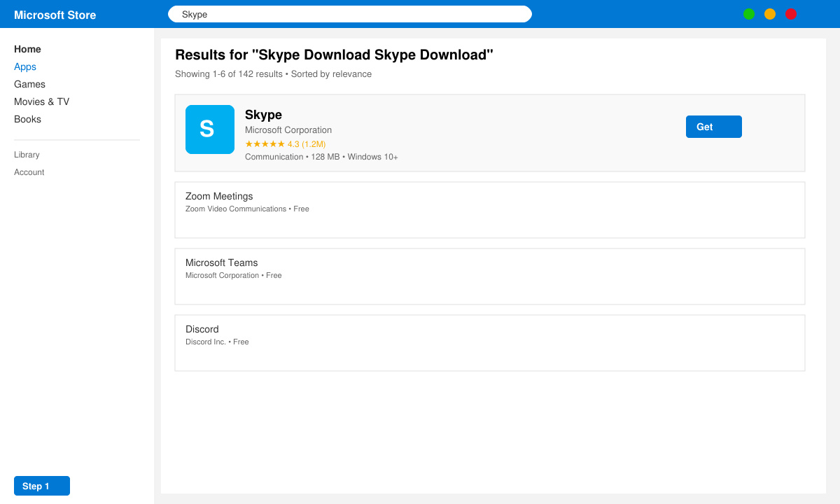Click the red window control dot
Image resolution: width=840 pixels, height=504 pixels.
(791, 14)
